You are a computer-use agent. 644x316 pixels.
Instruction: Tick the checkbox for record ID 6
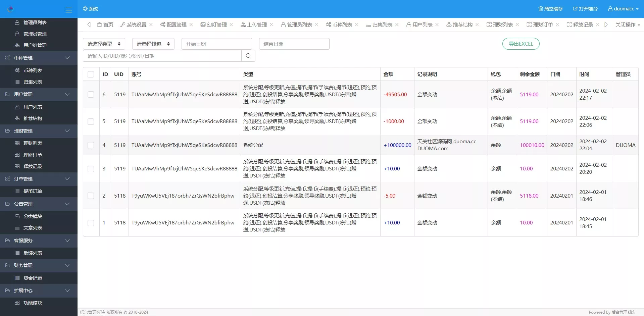click(x=91, y=95)
